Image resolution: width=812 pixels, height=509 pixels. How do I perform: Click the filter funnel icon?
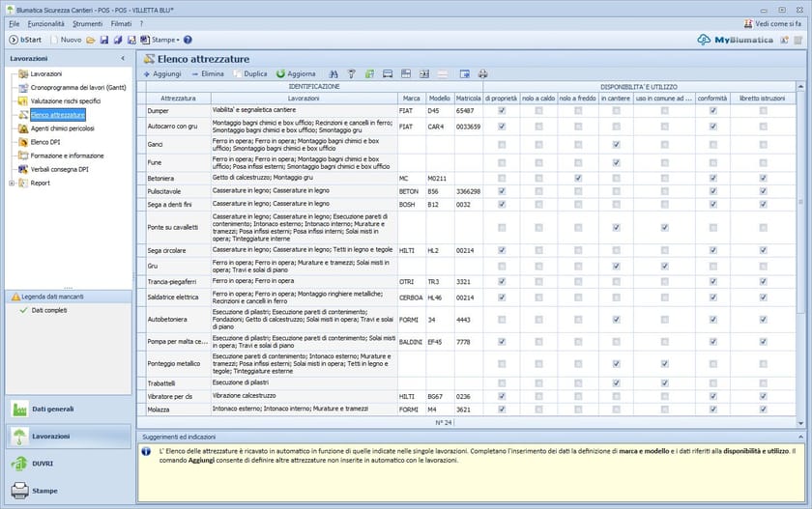click(x=352, y=73)
